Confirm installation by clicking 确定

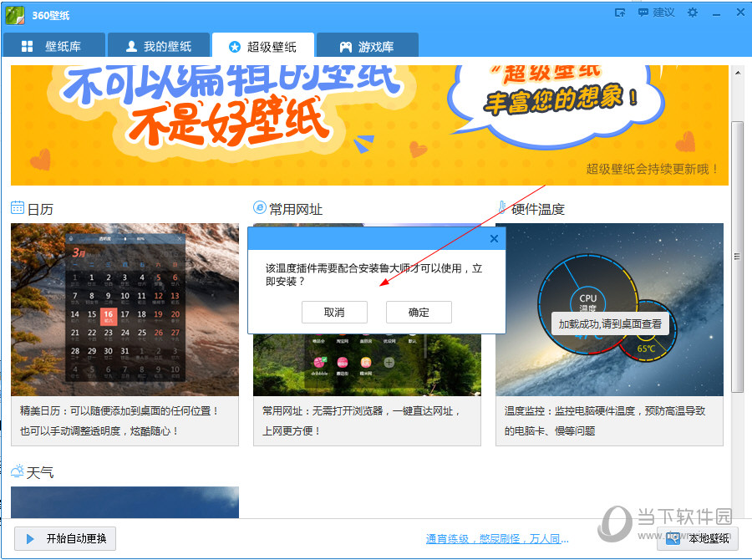tap(419, 312)
